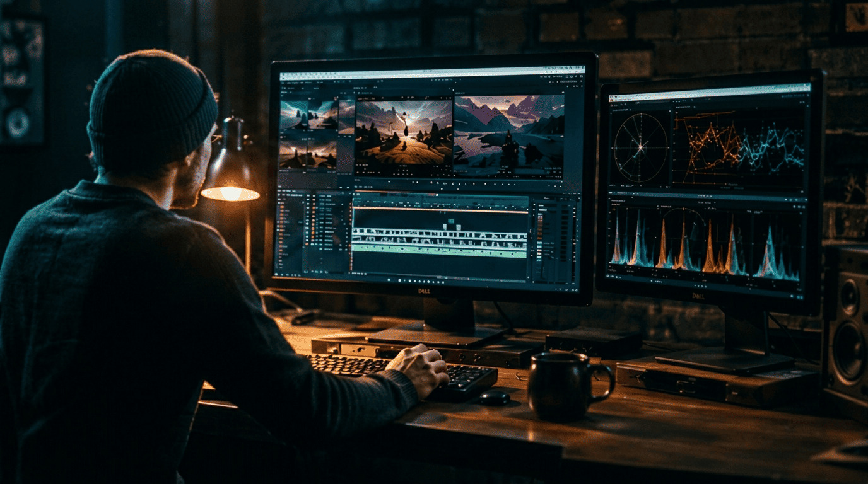The width and height of the screenshot is (868, 484).
Task: Click the waveform peaks scope on the right monitor
Action: (x=705, y=244)
